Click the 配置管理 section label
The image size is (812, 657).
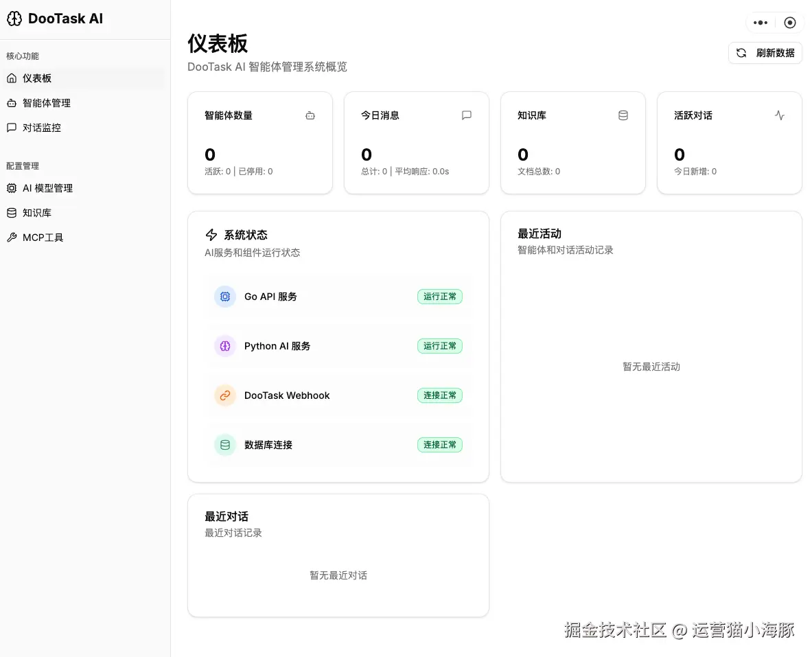click(23, 166)
